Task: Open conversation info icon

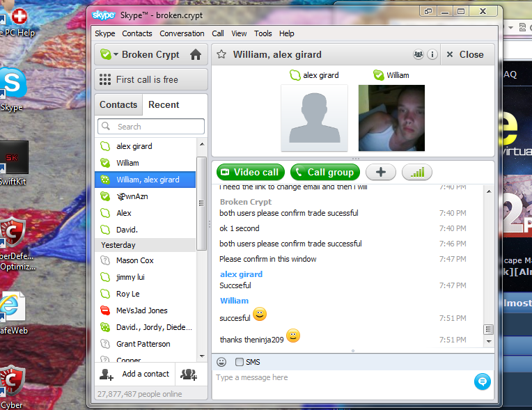Action: pyautogui.click(x=432, y=54)
